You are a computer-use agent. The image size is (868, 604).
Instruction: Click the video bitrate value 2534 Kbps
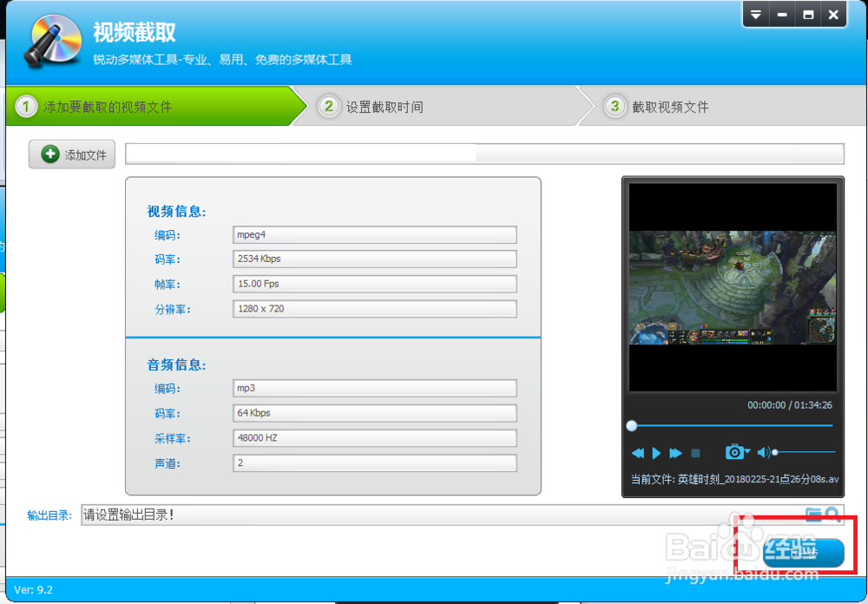tap(375, 259)
